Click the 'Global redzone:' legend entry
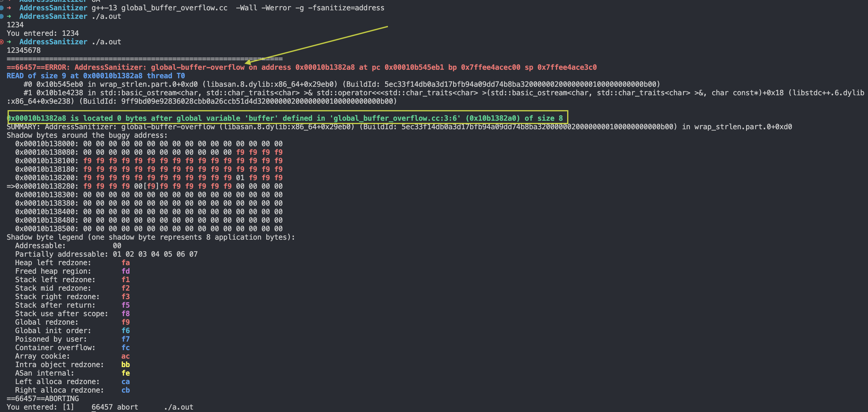The height and width of the screenshot is (412, 868). 72,322
